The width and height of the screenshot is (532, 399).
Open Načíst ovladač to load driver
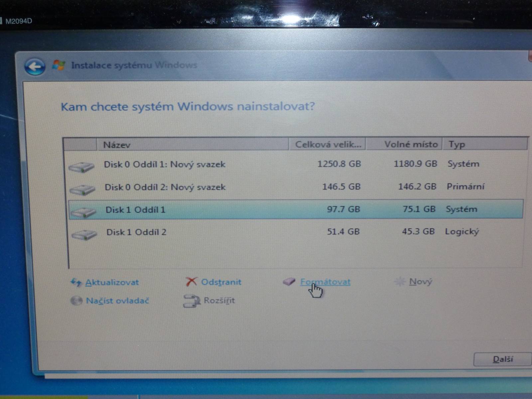pyautogui.click(x=117, y=301)
